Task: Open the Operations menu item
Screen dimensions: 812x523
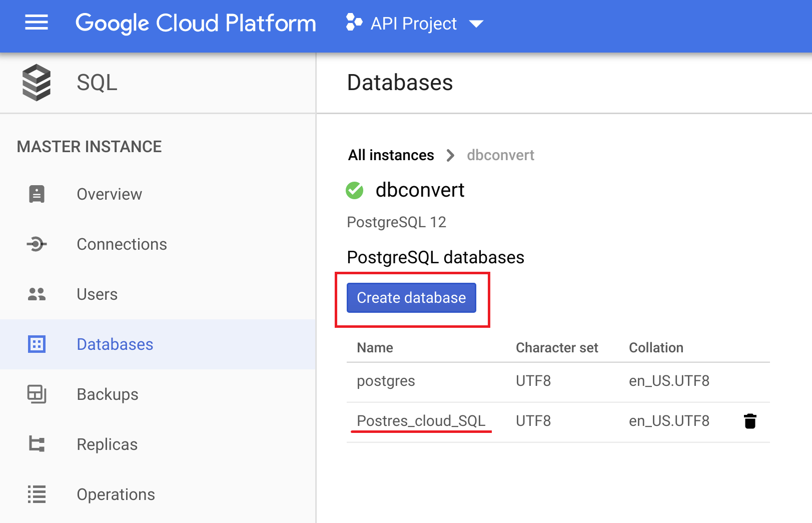Action: (116, 494)
